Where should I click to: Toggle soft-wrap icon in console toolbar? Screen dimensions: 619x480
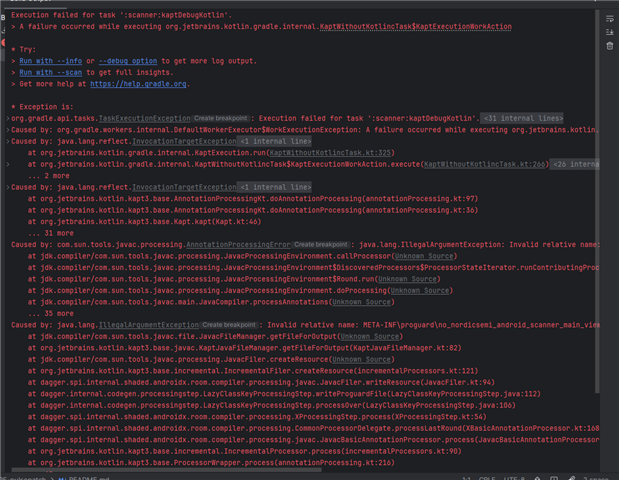pyautogui.click(x=610, y=19)
